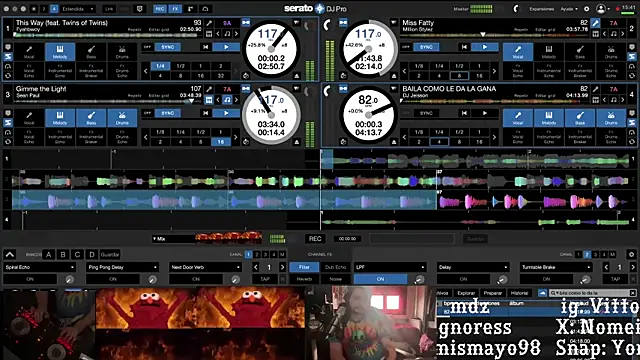
Task: Expand the Turntable Brake effect dropdown
Action: coord(556,267)
